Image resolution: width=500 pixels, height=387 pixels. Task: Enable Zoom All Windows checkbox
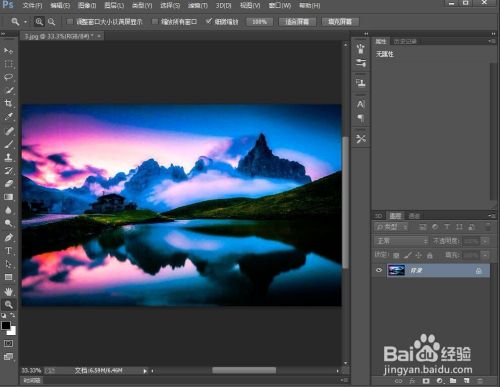(155, 22)
